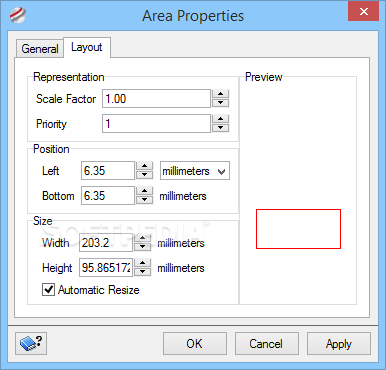Switch to the General tab
The height and width of the screenshot is (370, 386).
[x=40, y=49]
